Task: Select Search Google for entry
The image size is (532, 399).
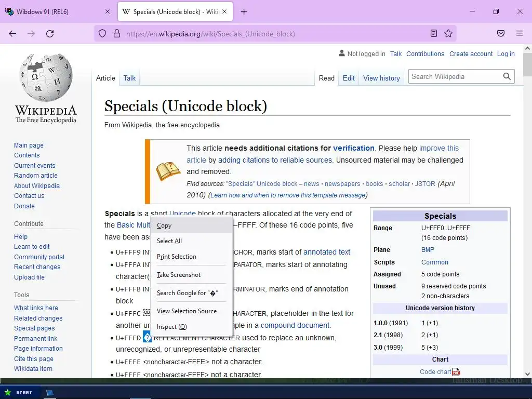Action: tap(191, 293)
